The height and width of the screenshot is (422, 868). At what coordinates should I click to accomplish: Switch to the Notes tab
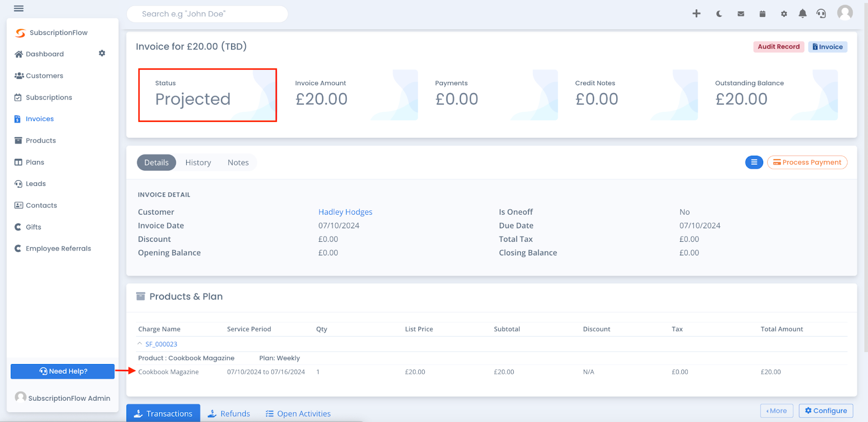(238, 162)
